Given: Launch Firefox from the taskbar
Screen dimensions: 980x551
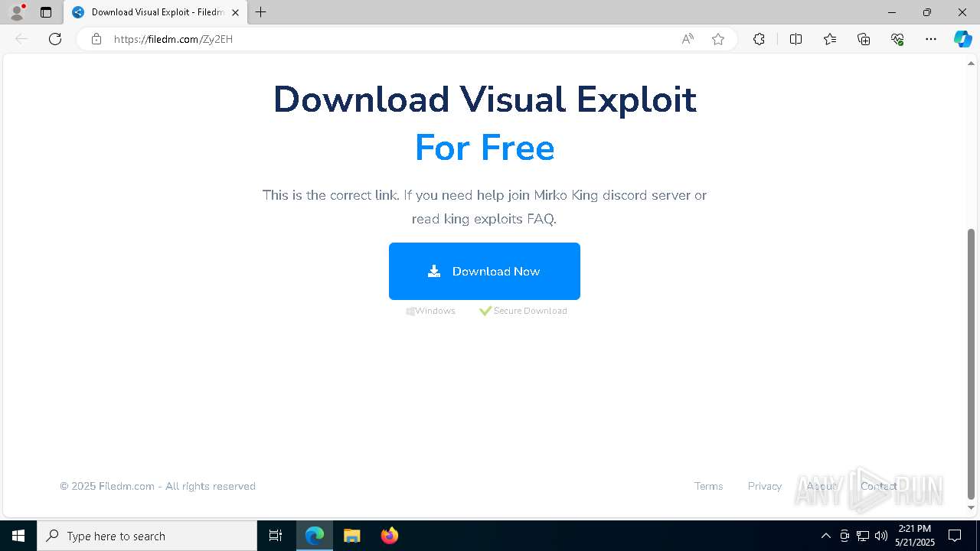Looking at the screenshot, I should pos(389,536).
